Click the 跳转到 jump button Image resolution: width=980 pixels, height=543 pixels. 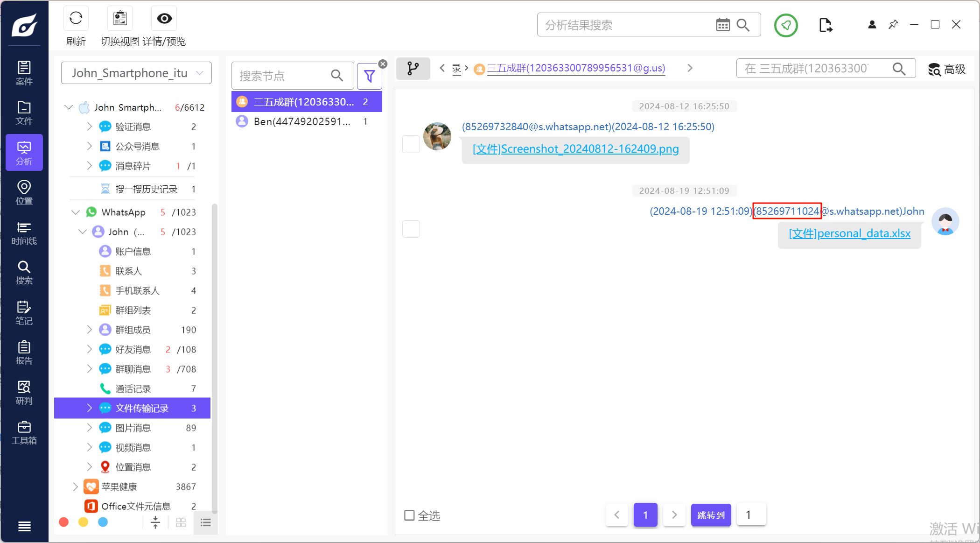coord(711,515)
